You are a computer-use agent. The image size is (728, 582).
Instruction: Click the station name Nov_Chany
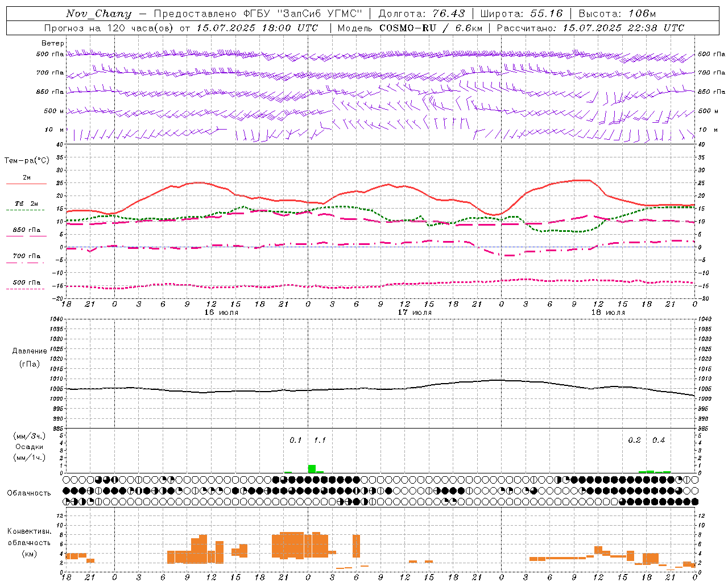point(98,14)
